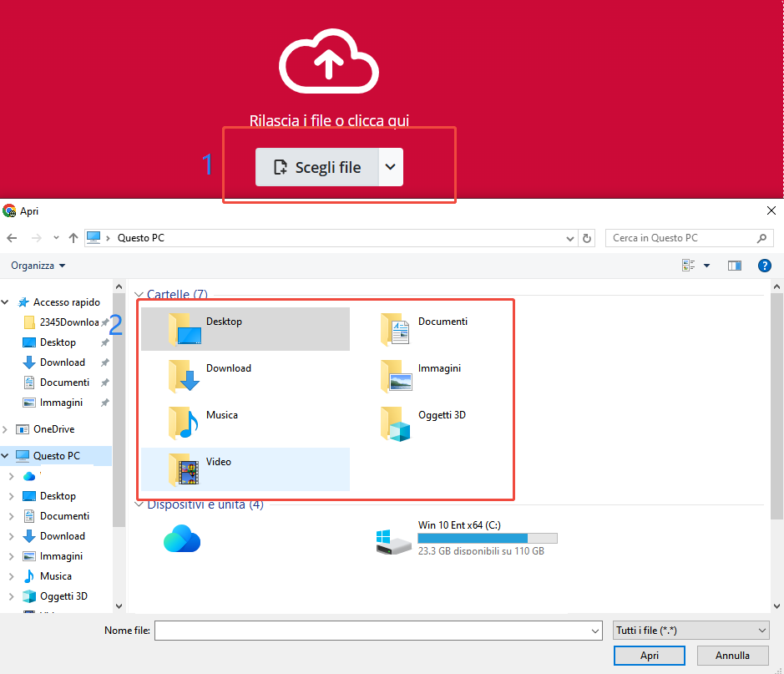Select Oggetti 3D in sidebar tree
This screenshot has width=784, height=674.
(63, 596)
